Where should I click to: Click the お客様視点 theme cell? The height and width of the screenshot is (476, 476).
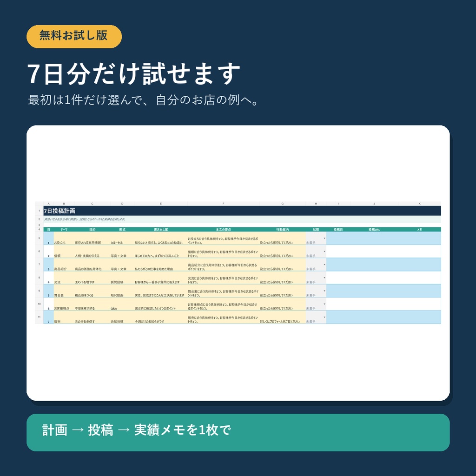64,304
